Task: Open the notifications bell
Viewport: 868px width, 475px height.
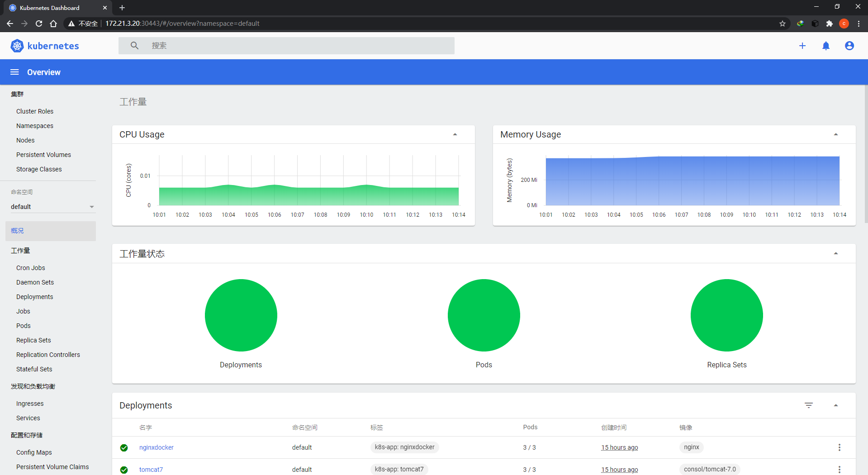Action: [x=826, y=46]
